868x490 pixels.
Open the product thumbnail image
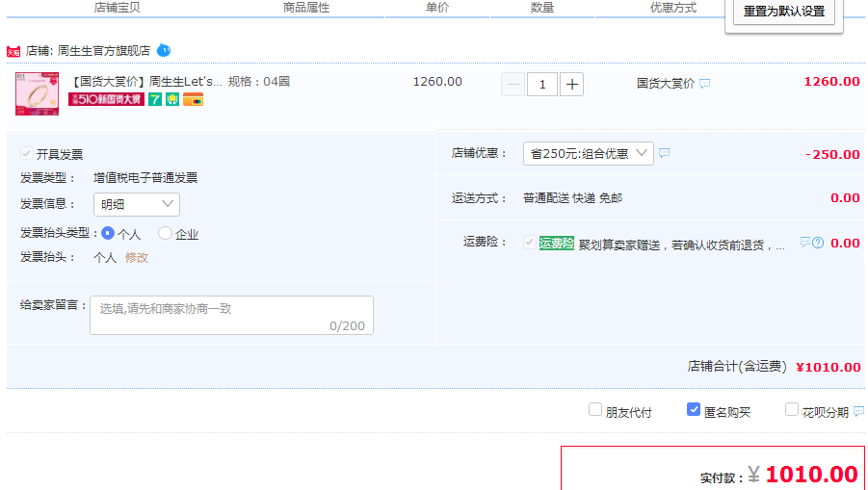[x=37, y=93]
